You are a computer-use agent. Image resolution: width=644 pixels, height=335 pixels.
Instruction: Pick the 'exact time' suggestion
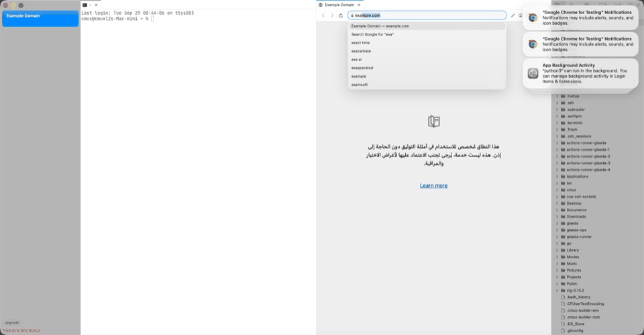[427, 43]
